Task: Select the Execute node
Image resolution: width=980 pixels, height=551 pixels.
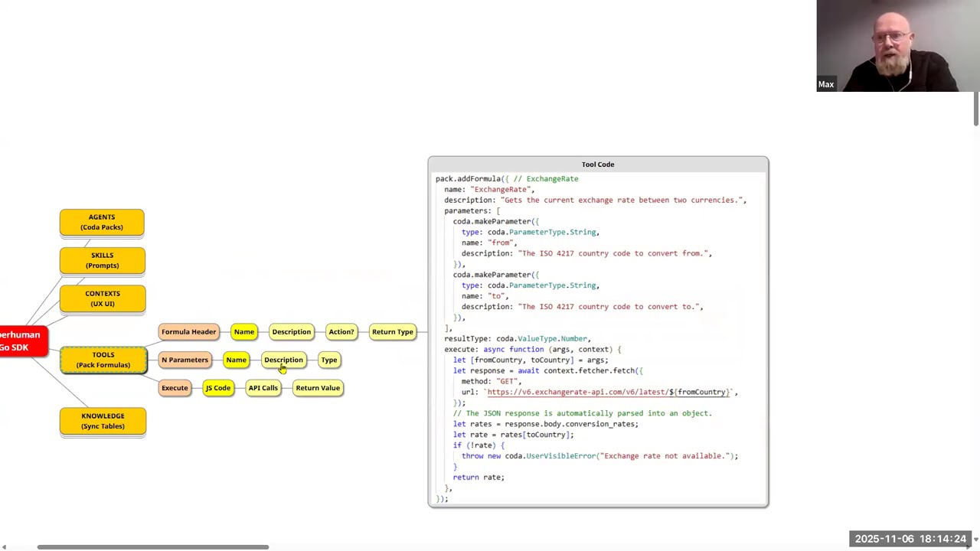Action: click(175, 388)
